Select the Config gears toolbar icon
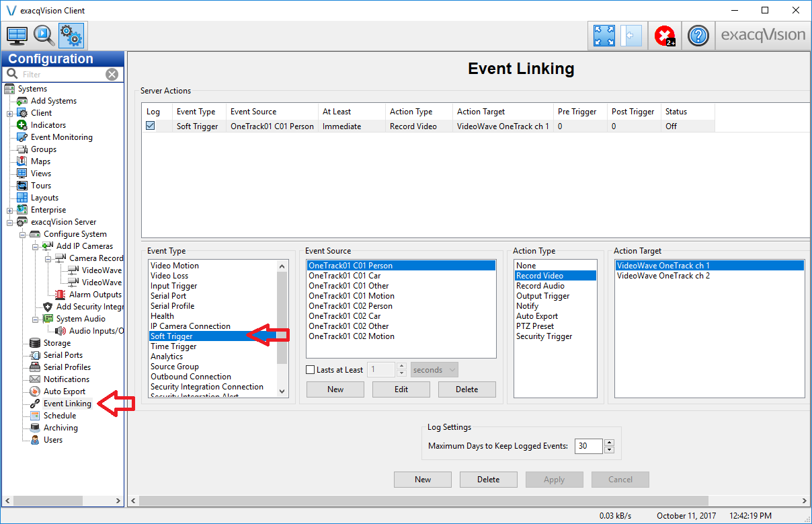 [x=71, y=35]
